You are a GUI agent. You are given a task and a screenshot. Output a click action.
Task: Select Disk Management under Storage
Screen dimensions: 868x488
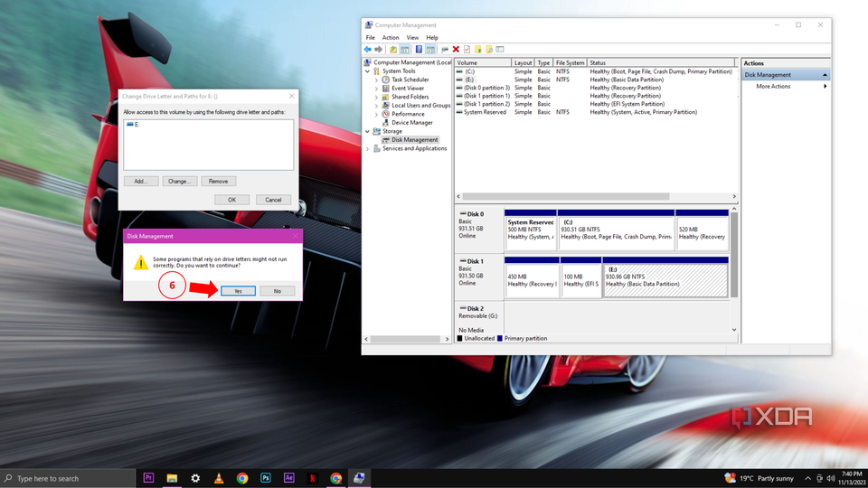click(x=415, y=140)
